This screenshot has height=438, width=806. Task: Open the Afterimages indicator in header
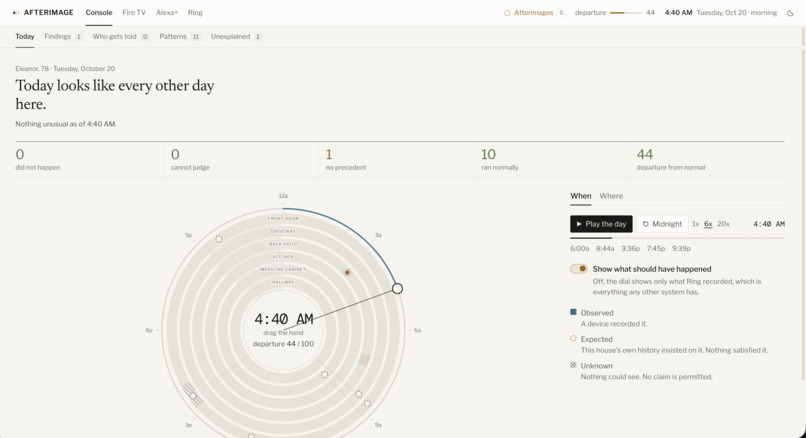pyautogui.click(x=534, y=12)
